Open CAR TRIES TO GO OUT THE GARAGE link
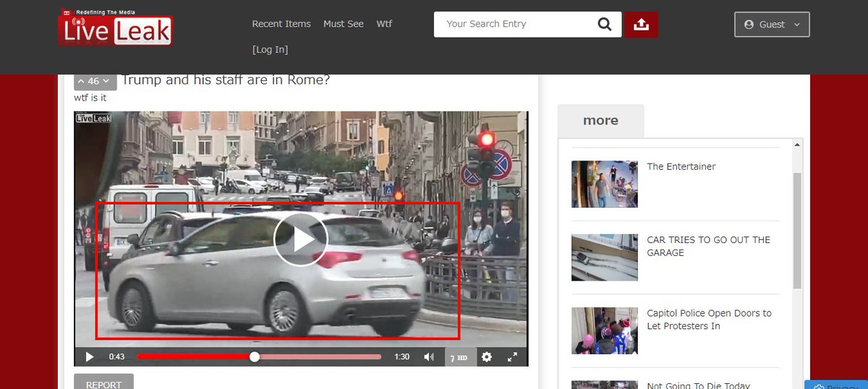868x389 pixels. (709, 246)
